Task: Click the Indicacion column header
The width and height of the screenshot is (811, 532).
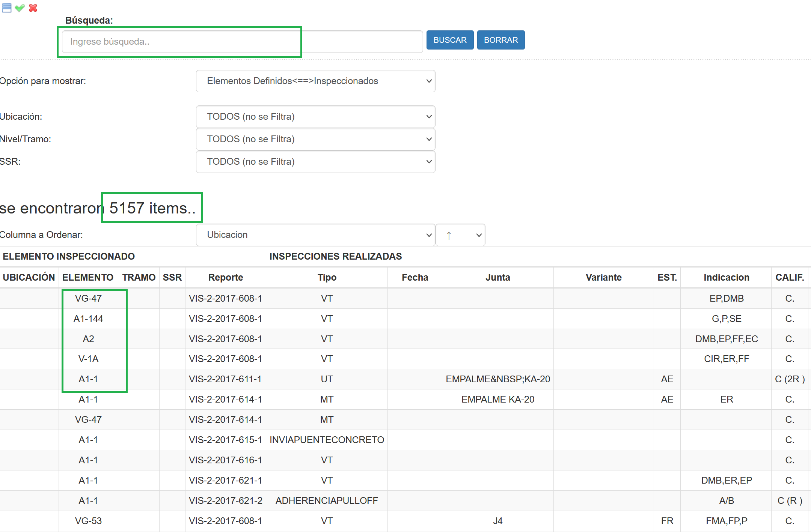Action: tap(726, 277)
